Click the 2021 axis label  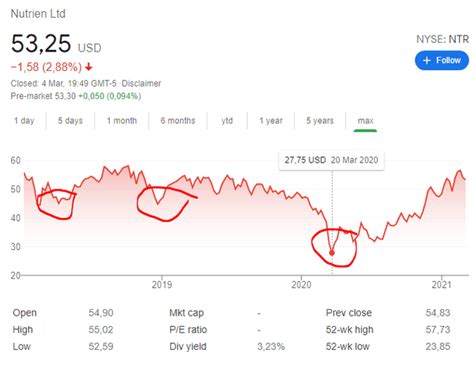[441, 285]
